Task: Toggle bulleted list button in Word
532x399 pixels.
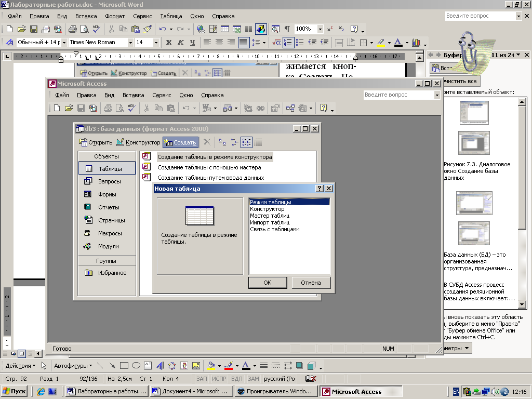Action: tap(300, 43)
